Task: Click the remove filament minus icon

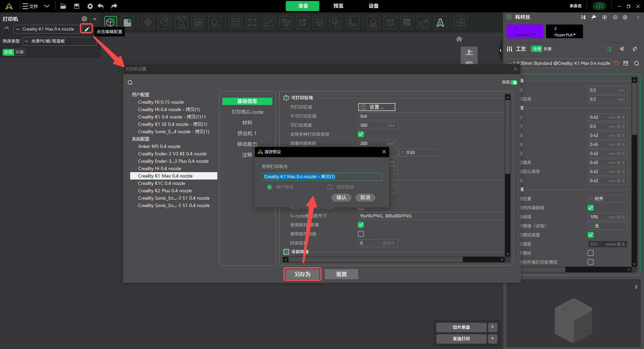Action: (x=615, y=17)
